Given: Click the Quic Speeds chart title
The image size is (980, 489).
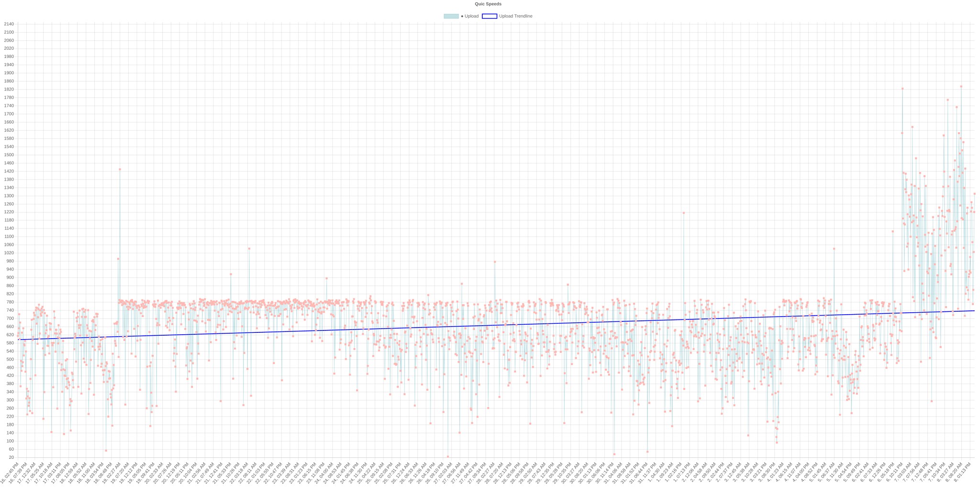Looking at the screenshot, I should click(488, 4).
